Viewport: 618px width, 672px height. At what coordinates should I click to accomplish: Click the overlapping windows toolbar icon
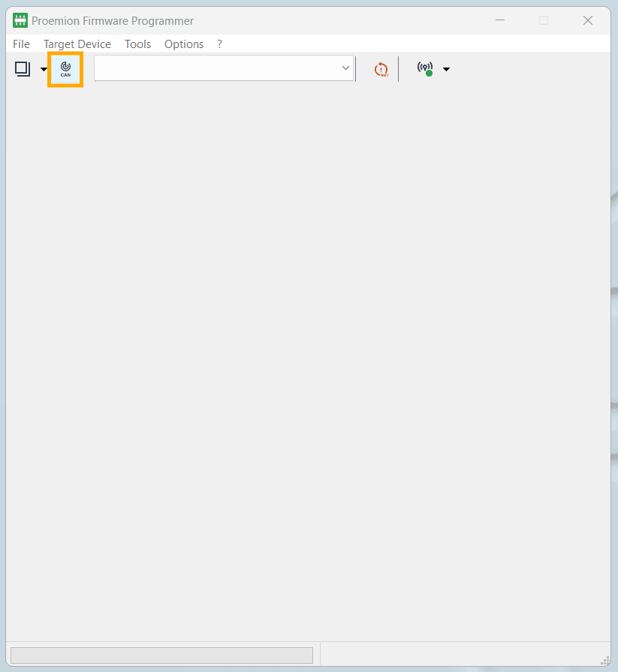coord(23,69)
